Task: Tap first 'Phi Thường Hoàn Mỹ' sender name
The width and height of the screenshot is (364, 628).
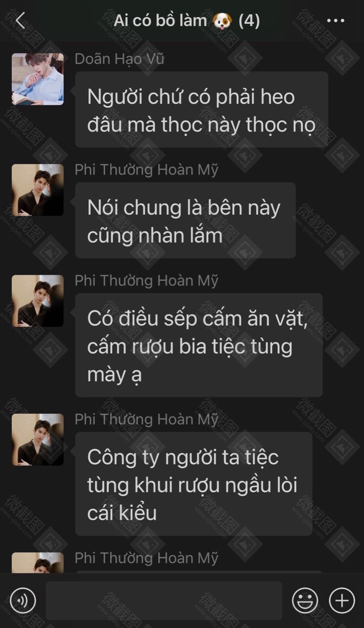Action: pos(146,170)
